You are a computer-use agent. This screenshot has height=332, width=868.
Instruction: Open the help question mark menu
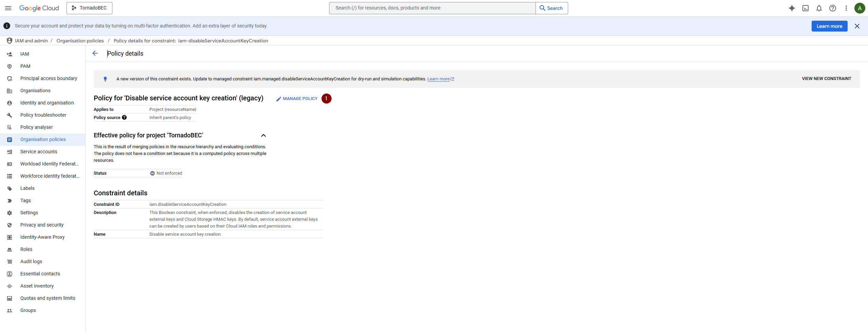pyautogui.click(x=832, y=8)
